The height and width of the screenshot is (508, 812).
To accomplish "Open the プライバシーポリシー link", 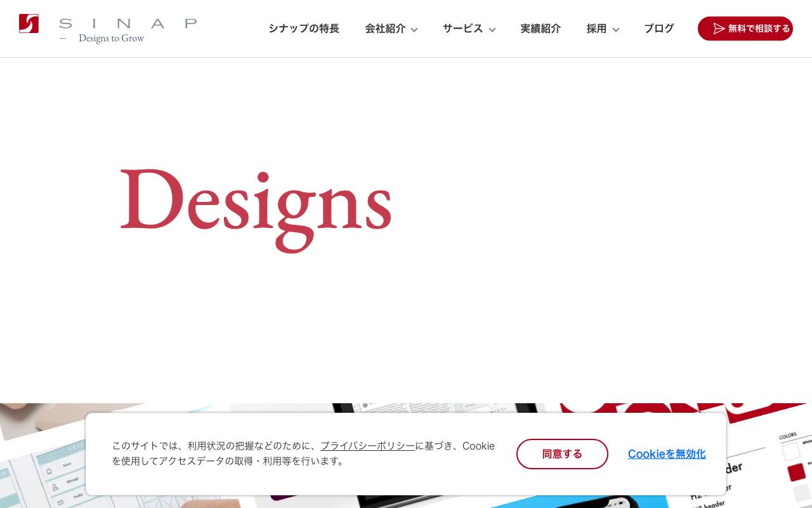I will coord(367,446).
